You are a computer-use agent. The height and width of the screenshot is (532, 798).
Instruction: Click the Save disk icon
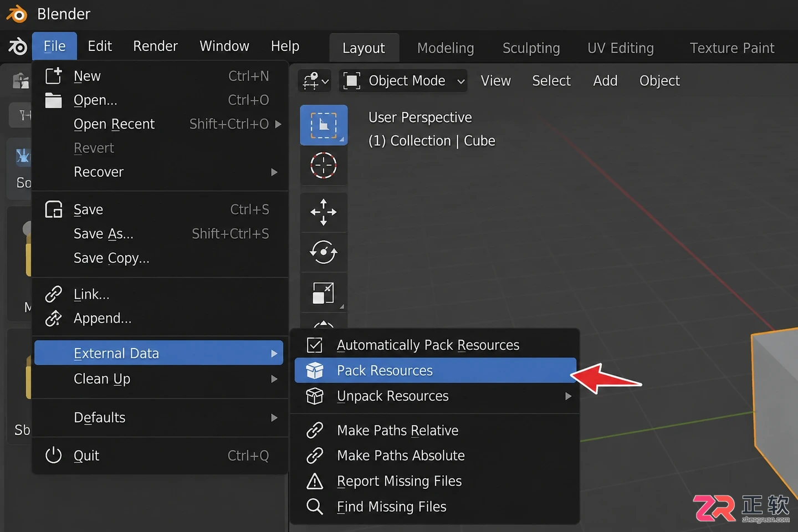pos(53,209)
